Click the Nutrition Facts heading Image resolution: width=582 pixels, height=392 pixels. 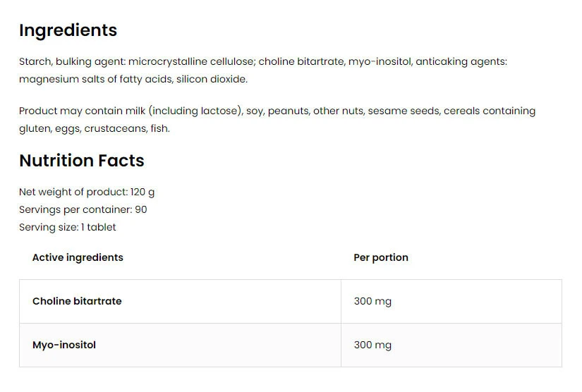pyautogui.click(x=81, y=161)
